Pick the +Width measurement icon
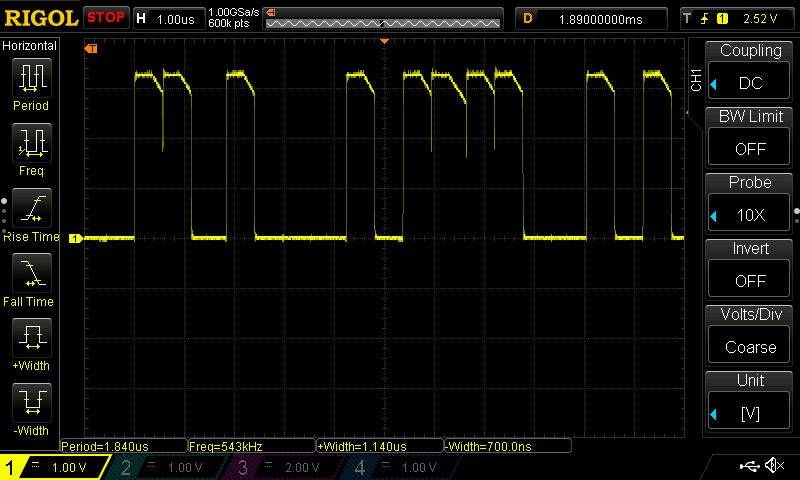This screenshot has height=480, width=800. pos(31,338)
